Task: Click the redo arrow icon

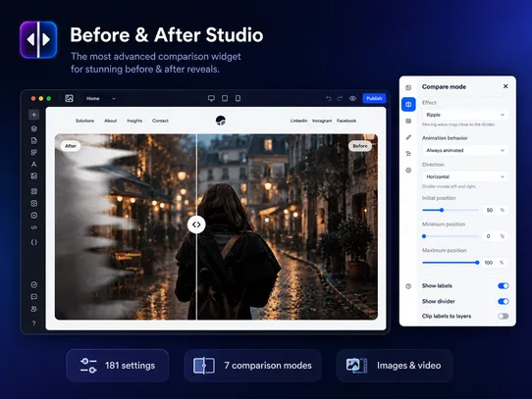Action: point(340,98)
